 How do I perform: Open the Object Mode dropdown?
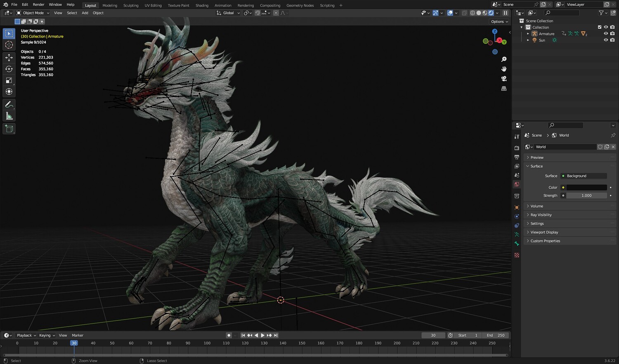(33, 13)
